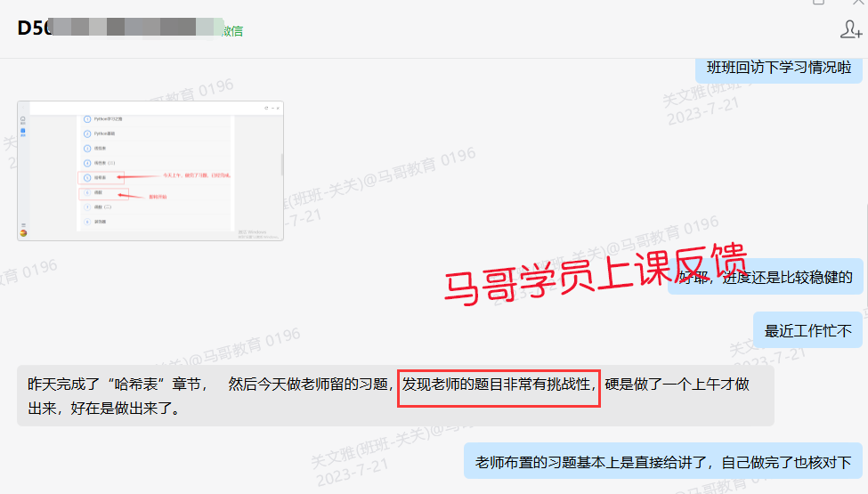Click the message starting with 老师布置的习题
Image resolution: width=868 pixels, height=494 pixels.
663,462
